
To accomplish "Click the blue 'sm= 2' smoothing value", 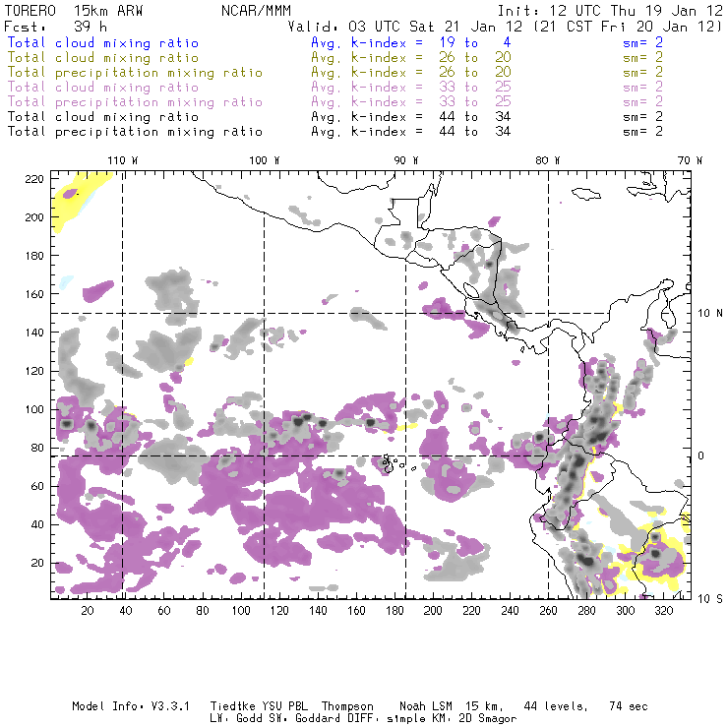I will point(642,43).
